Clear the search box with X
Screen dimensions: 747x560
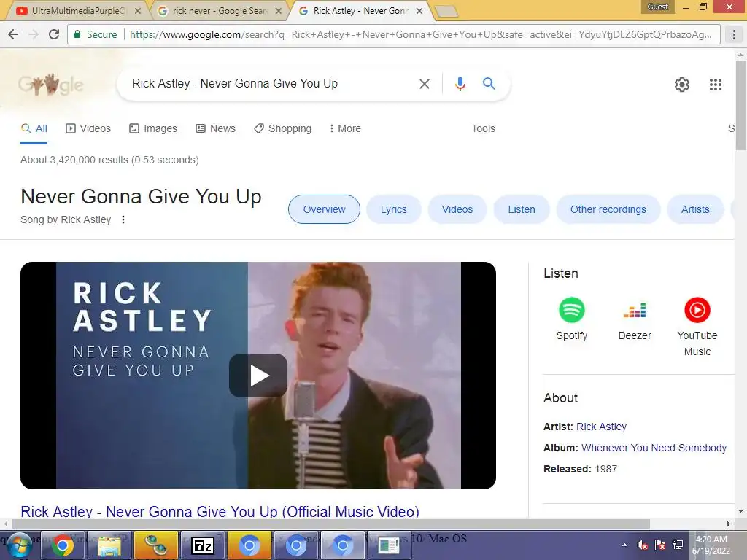(424, 84)
